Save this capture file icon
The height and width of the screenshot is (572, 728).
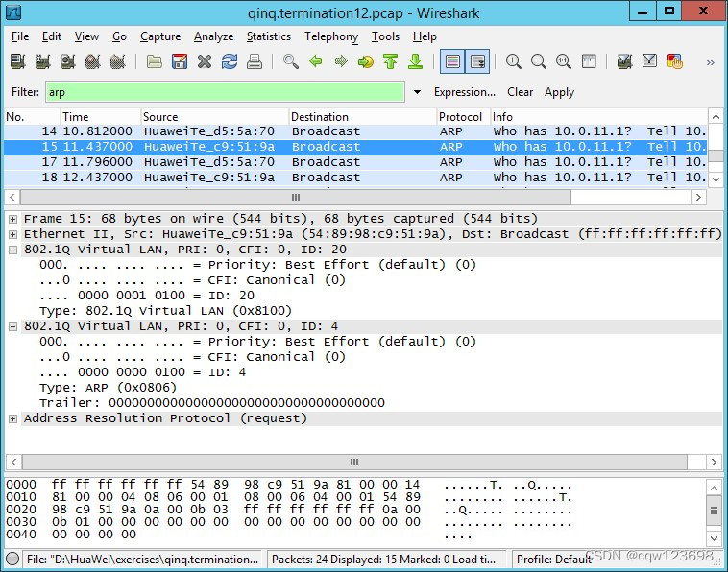click(180, 61)
